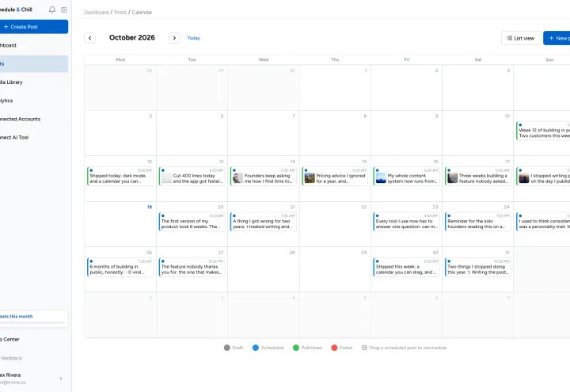Click the 'Fri' column header
Image resolution: width=570 pixels, height=392 pixels.
[x=406, y=59]
